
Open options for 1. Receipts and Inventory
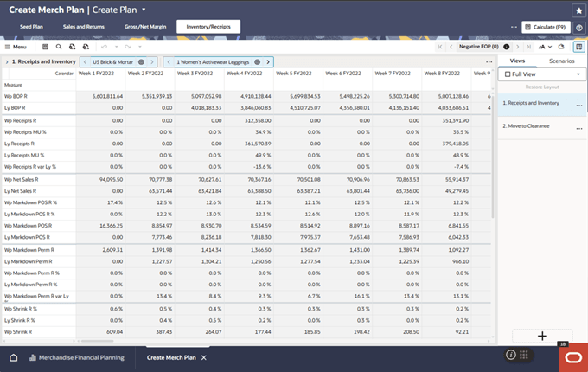pos(579,106)
